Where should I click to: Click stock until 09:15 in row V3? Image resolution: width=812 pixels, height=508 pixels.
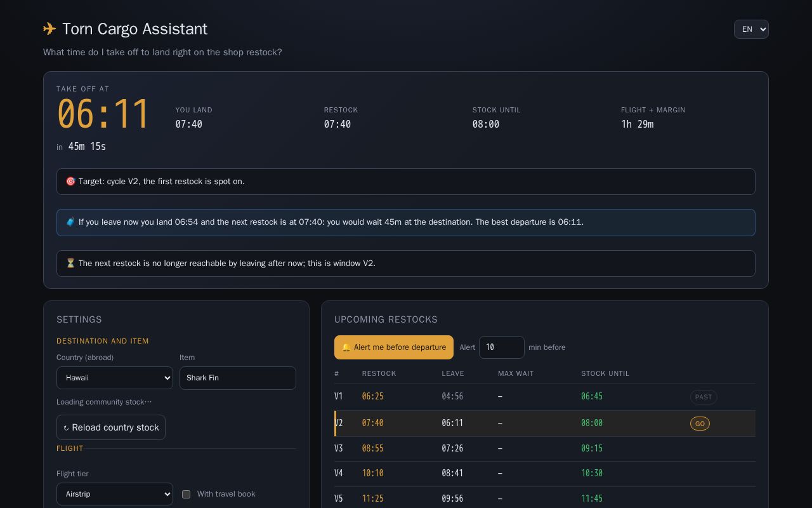pos(592,448)
